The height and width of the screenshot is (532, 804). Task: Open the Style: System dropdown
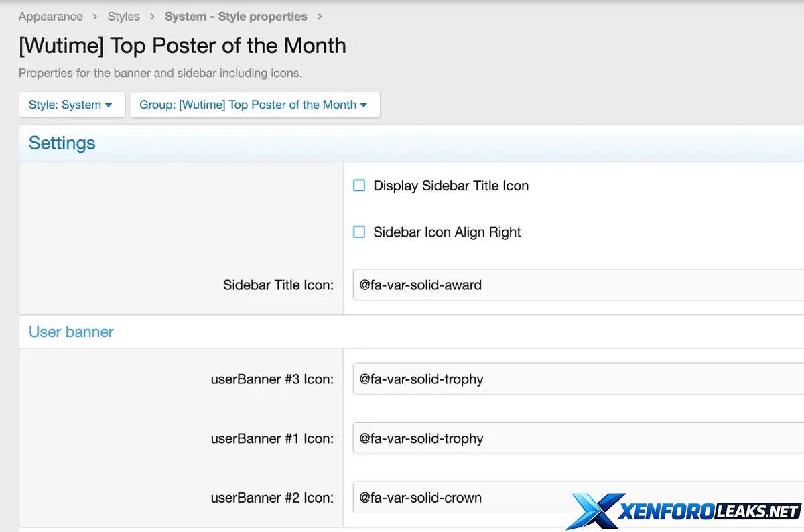click(71, 105)
